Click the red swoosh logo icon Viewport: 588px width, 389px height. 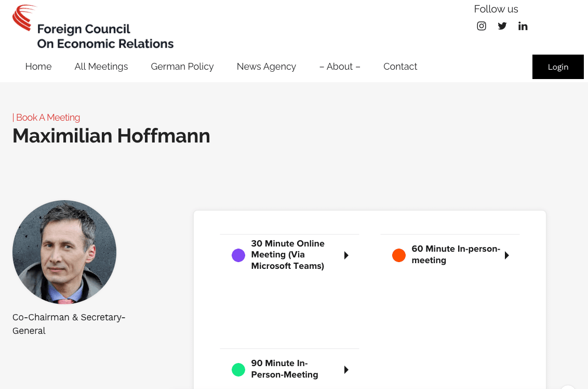(x=24, y=17)
